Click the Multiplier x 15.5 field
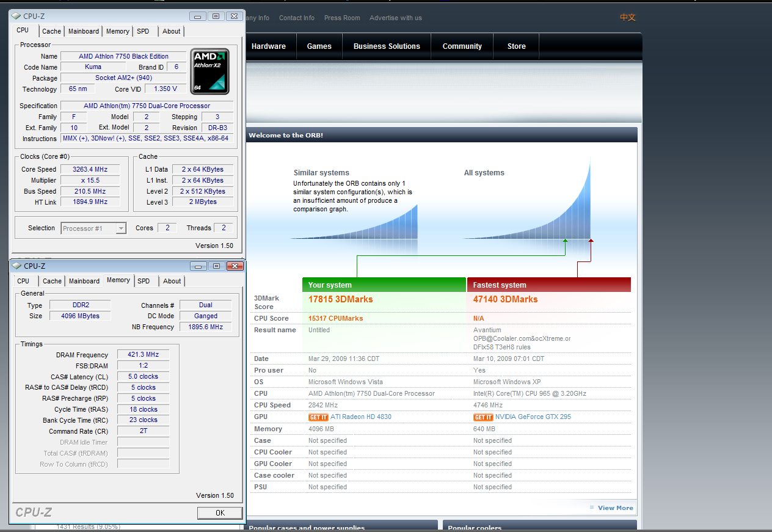Image resolution: width=772 pixels, height=532 pixels. click(90, 180)
